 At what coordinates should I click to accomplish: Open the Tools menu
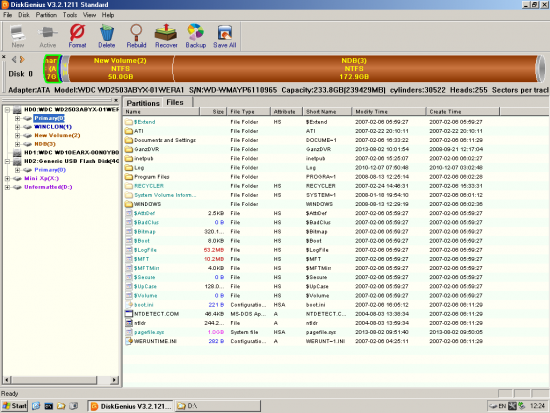point(70,15)
